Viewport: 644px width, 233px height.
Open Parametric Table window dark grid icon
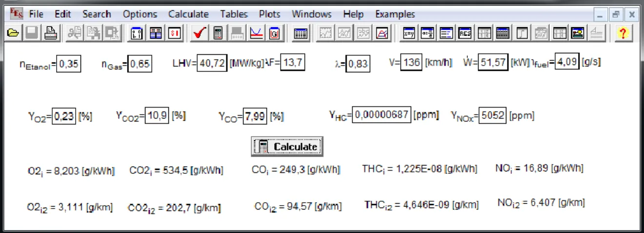click(x=503, y=33)
